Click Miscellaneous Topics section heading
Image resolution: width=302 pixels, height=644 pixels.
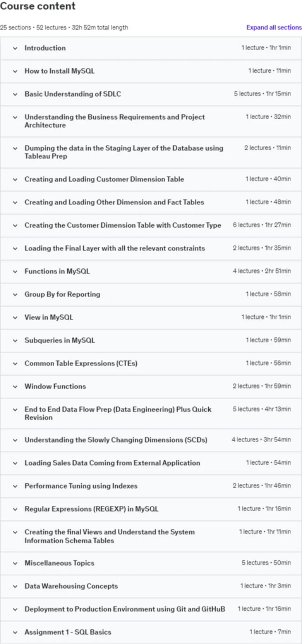click(59, 563)
